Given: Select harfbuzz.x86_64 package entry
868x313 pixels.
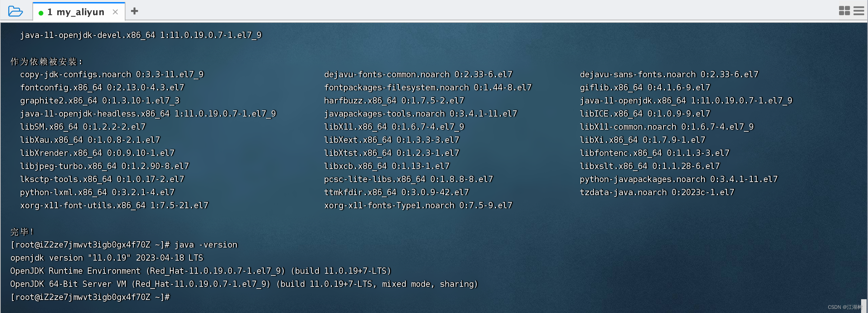Looking at the screenshot, I should (x=394, y=101).
